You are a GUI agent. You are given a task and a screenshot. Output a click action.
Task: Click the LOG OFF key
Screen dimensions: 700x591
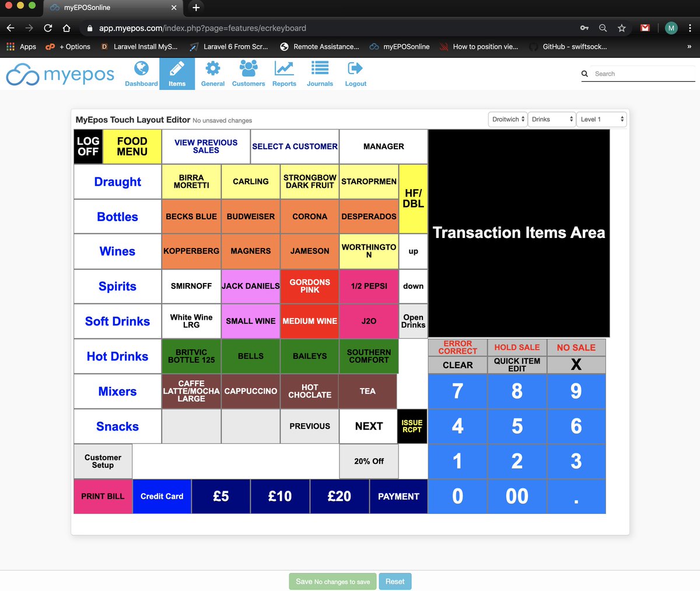[x=88, y=146]
